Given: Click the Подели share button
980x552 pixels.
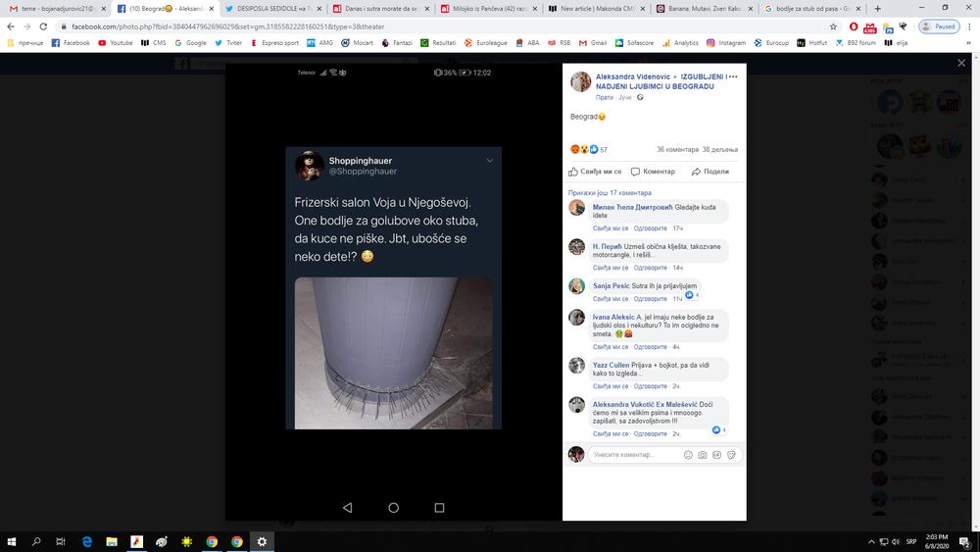Looking at the screenshot, I should pos(710,171).
